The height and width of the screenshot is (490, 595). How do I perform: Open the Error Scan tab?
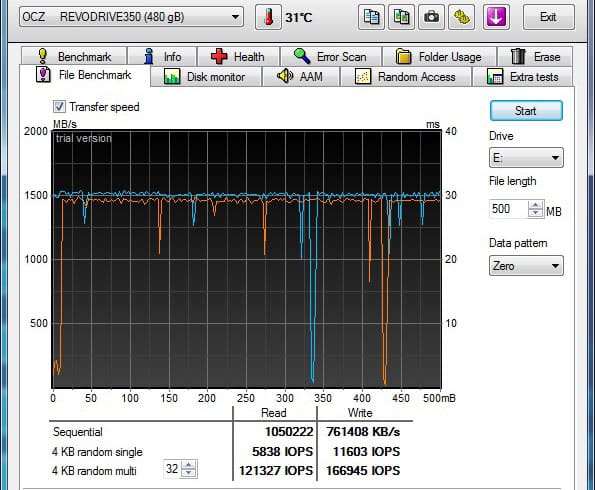tap(331, 57)
